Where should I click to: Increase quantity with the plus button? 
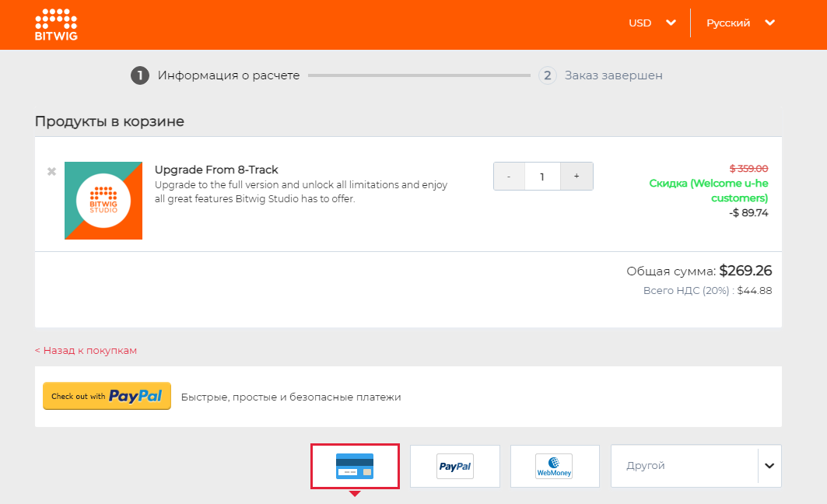[576, 176]
